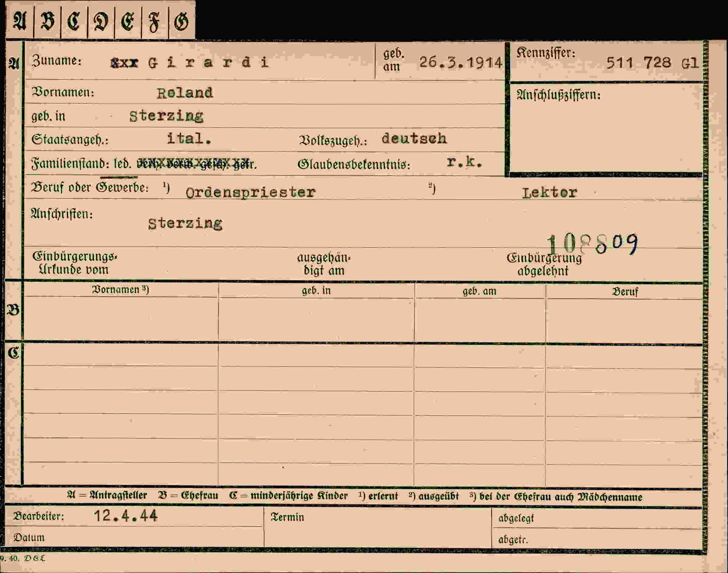The width and height of the screenshot is (728, 573).
Task: Click the crossed-out marital status options
Action: click(x=196, y=163)
